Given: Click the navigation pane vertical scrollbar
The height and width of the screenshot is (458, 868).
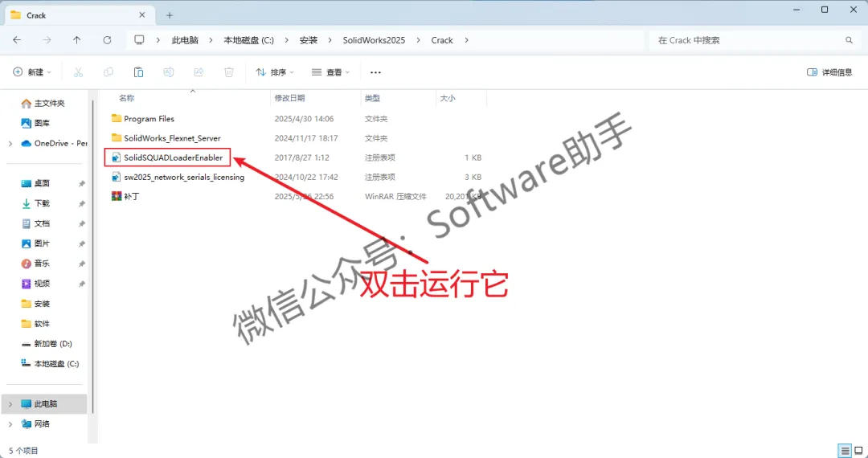Looking at the screenshot, I should point(93,255).
